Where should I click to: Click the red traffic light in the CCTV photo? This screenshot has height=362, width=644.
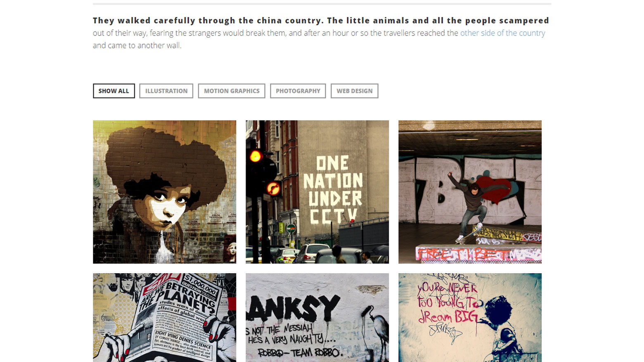point(256,156)
